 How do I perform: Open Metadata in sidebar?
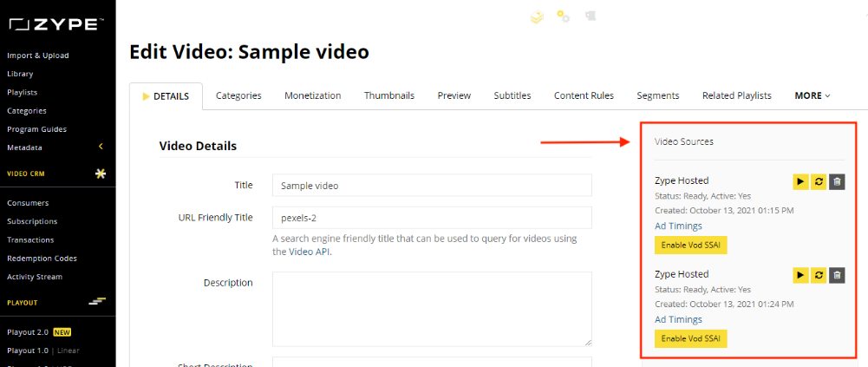point(24,147)
